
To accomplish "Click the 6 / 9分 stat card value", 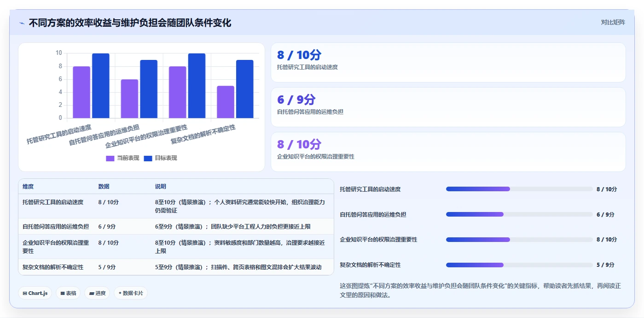I will click(296, 100).
